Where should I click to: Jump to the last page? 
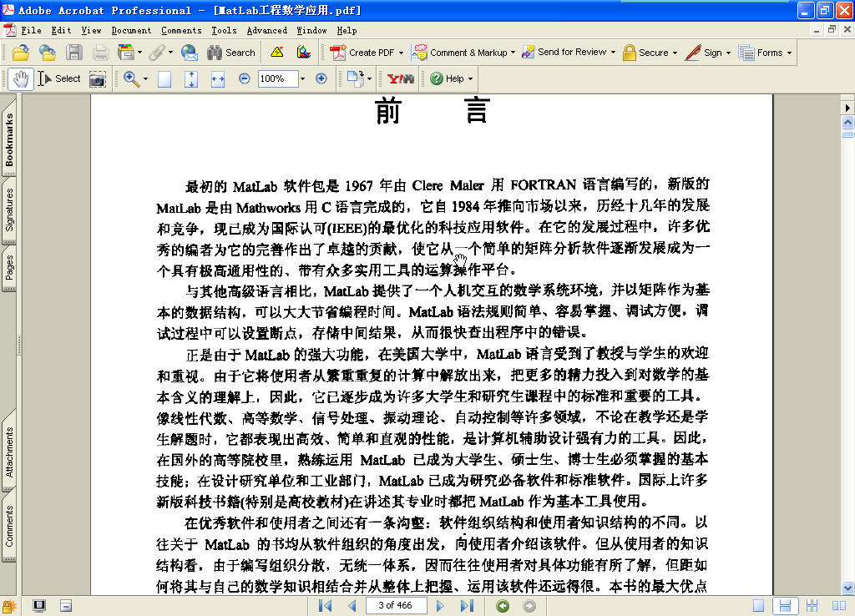tap(467, 606)
